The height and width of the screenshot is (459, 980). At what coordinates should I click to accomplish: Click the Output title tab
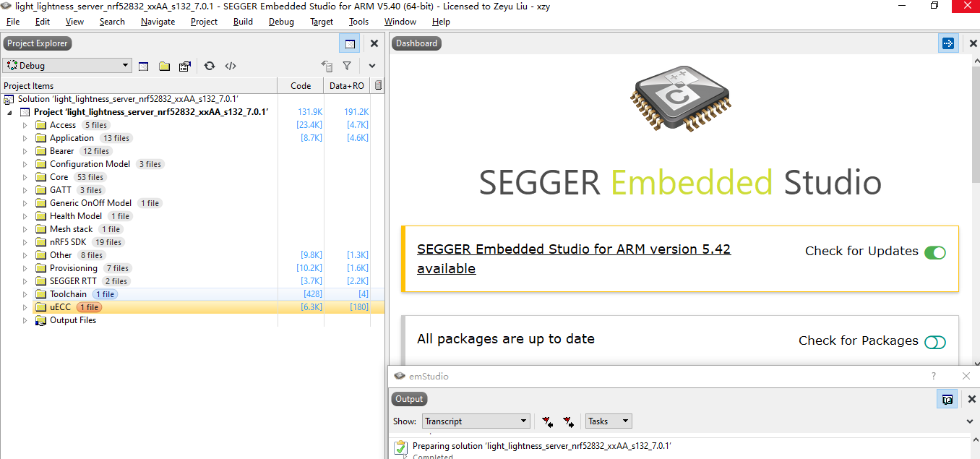[409, 399]
